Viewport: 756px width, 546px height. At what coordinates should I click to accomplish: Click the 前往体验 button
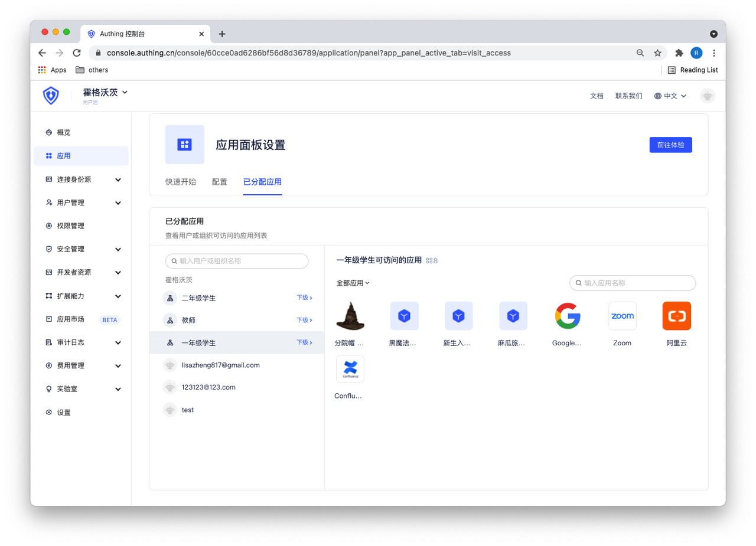670,145
